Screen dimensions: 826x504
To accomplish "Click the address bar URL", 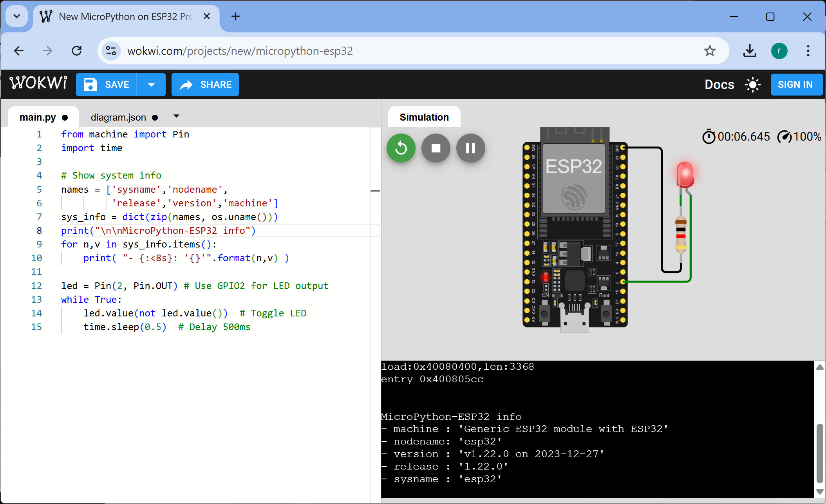I will click(x=240, y=51).
